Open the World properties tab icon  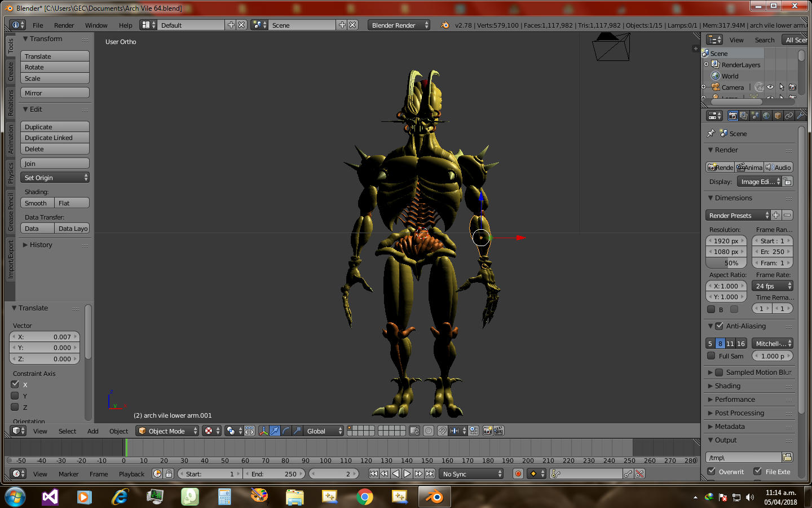[x=766, y=116]
